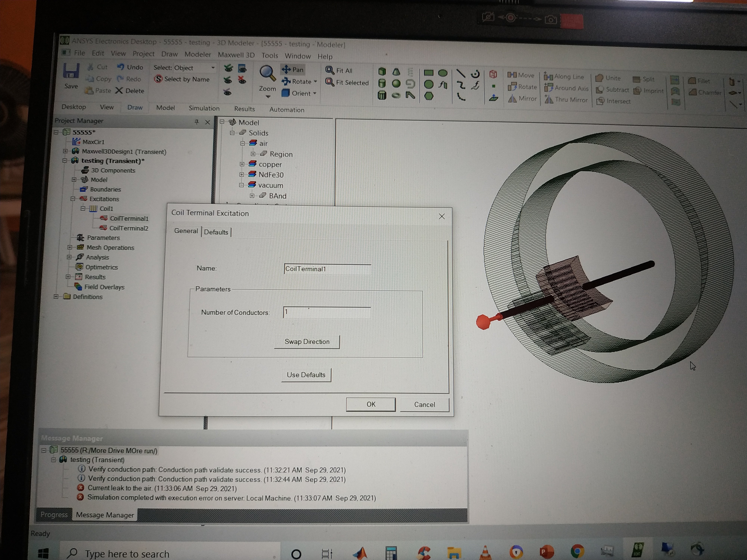This screenshot has height=560, width=747.
Task: Cancel the Coil Terminal Excitation dialog
Action: 424,404
